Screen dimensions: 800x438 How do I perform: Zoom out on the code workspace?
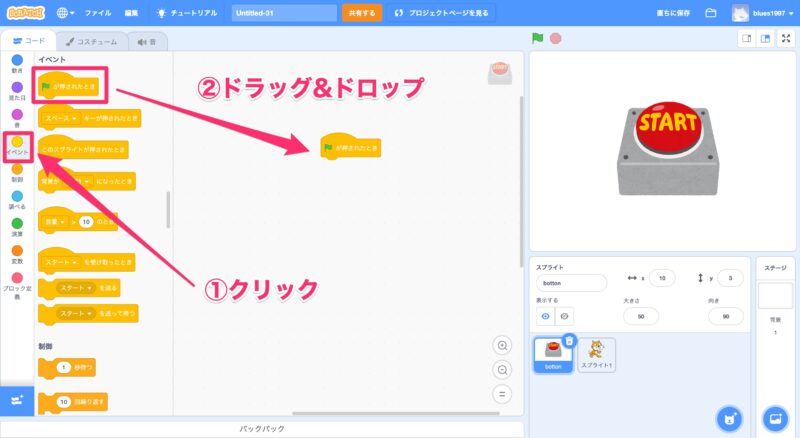point(502,369)
